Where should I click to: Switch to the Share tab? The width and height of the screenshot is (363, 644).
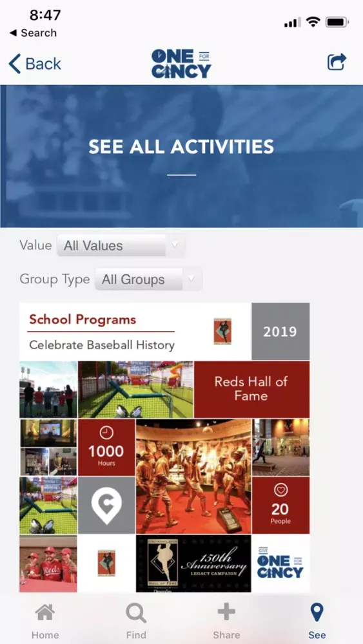coord(226,621)
